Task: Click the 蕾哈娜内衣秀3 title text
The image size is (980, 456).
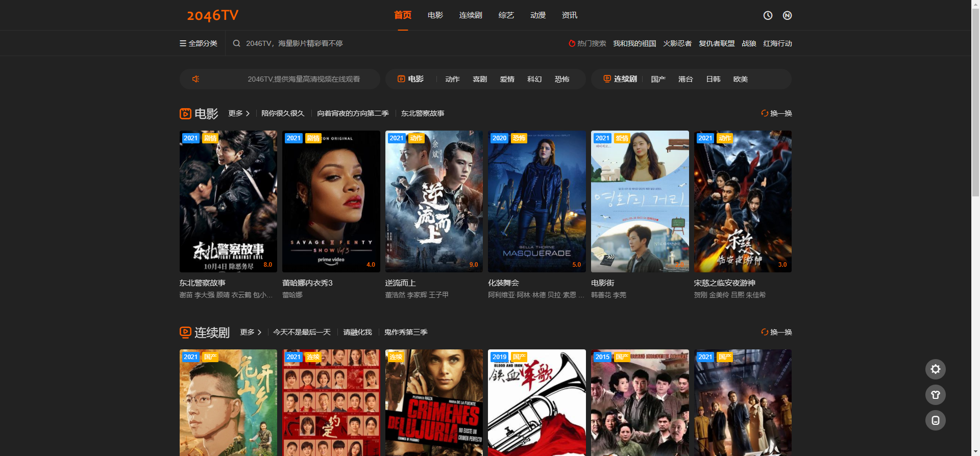Action: point(307,283)
